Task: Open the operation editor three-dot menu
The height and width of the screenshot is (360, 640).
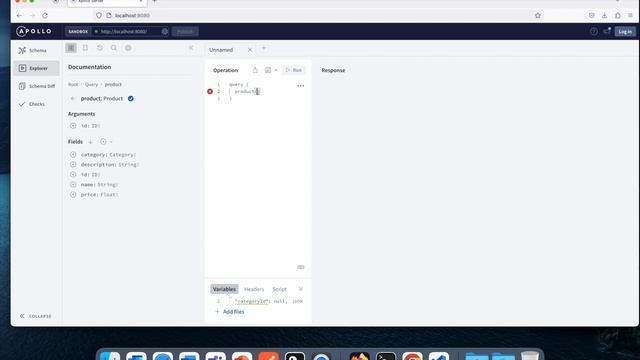Action: [x=300, y=86]
